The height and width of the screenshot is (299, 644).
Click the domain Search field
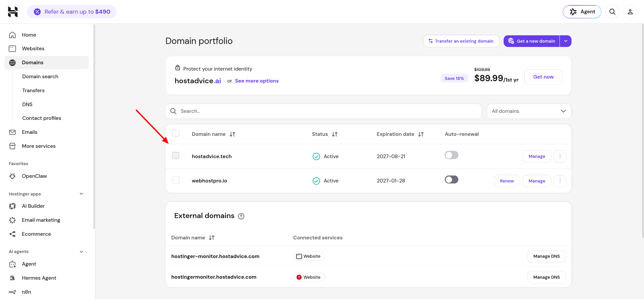(323, 111)
